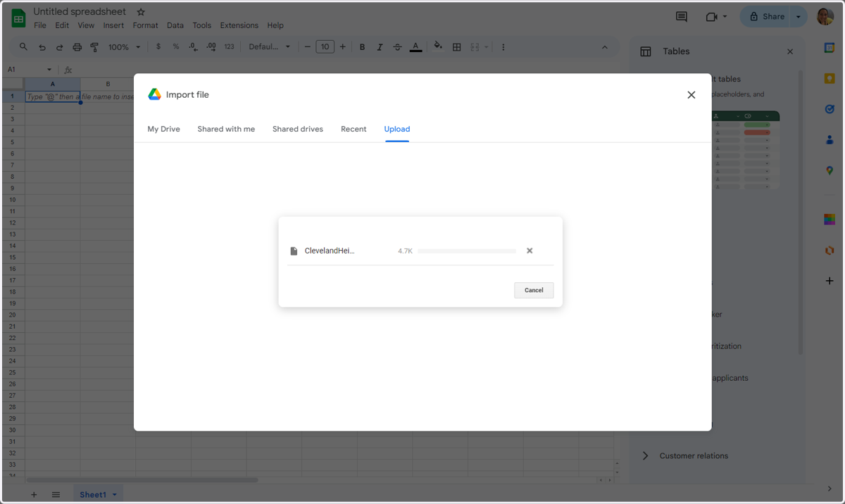The width and height of the screenshot is (845, 504).
Task: Search the menus with the magnifier icon
Action: 24,47
